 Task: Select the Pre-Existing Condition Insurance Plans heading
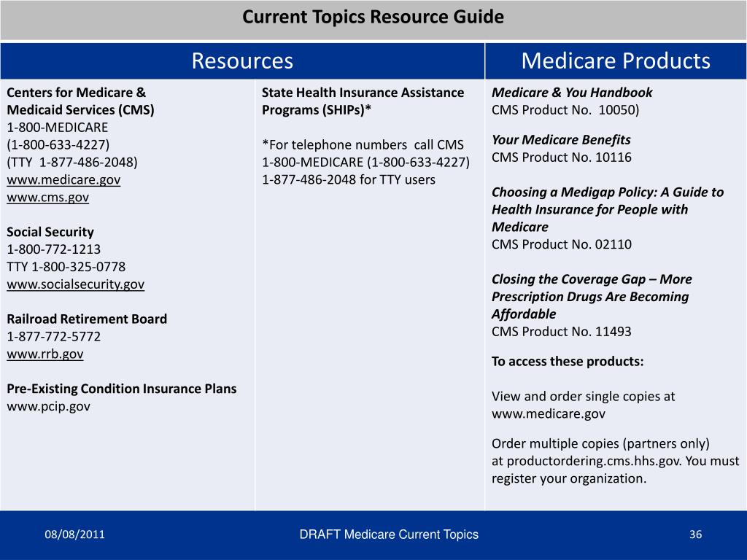(122, 389)
